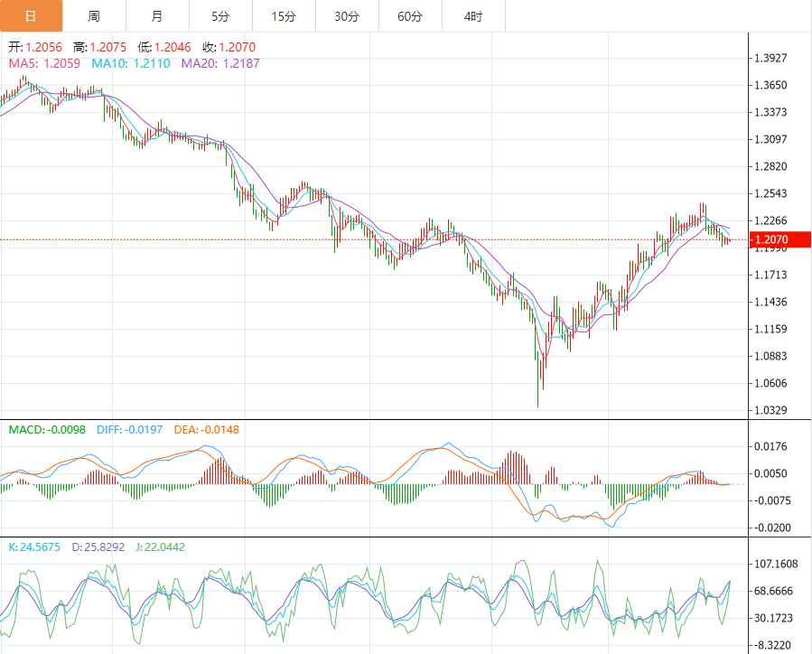Image resolution: width=812 pixels, height=654 pixels.
Task: Select the 30分 chart tab
Action: [x=347, y=16]
